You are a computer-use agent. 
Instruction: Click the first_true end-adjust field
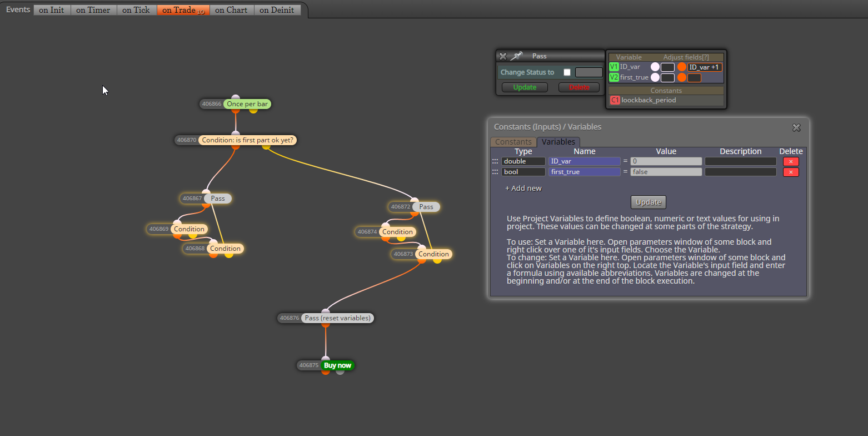tap(694, 77)
